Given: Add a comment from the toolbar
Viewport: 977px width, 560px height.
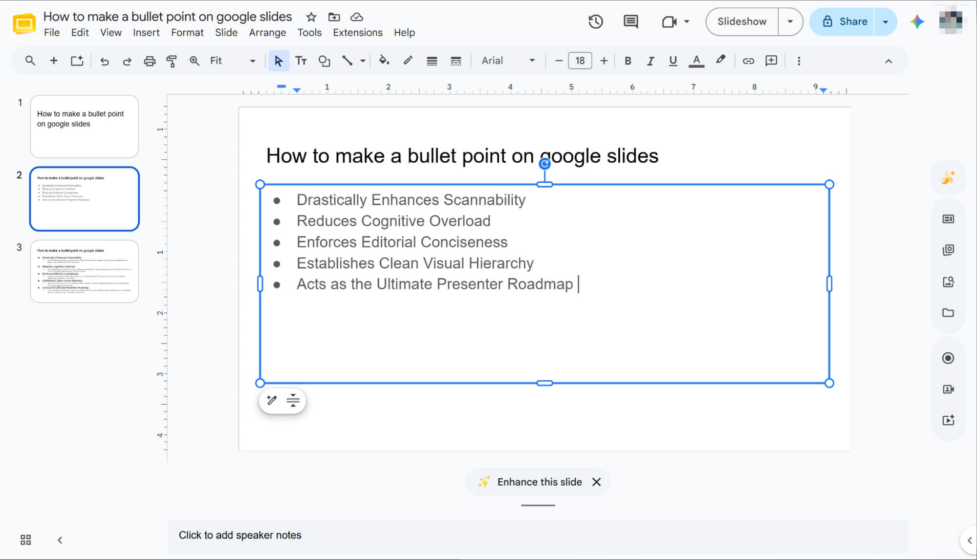Looking at the screenshot, I should [771, 61].
